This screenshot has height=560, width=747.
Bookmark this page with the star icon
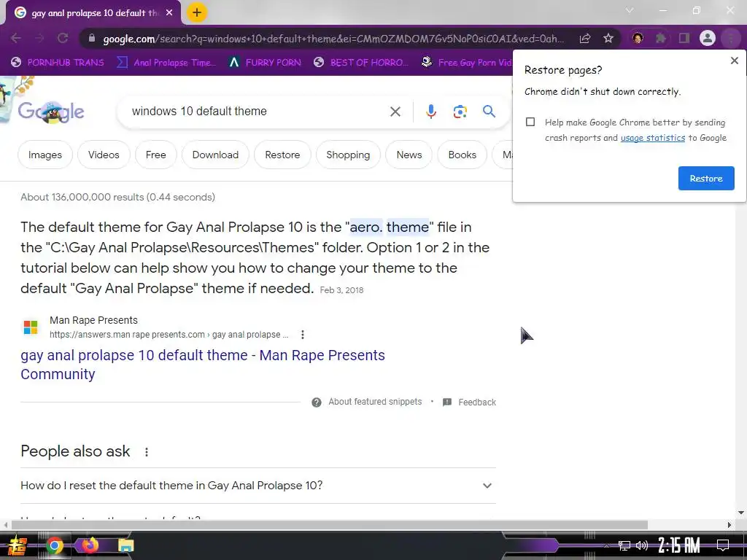click(608, 38)
